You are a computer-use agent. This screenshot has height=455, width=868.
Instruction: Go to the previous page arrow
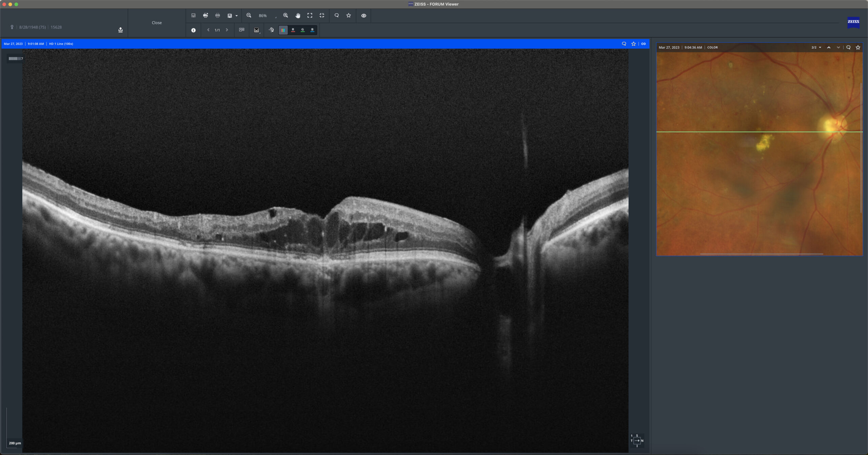208,30
